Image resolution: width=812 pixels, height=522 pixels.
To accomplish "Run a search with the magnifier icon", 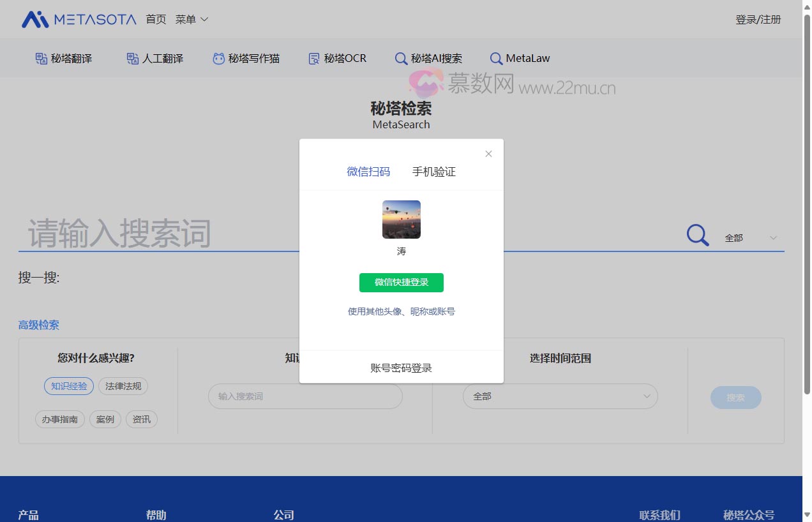I will 696,235.
